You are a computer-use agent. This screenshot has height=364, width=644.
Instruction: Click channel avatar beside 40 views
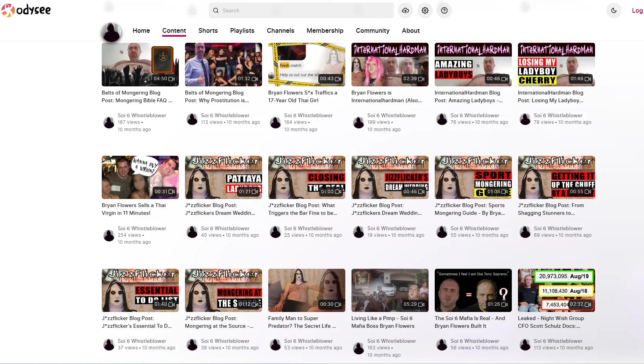click(192, 232)
